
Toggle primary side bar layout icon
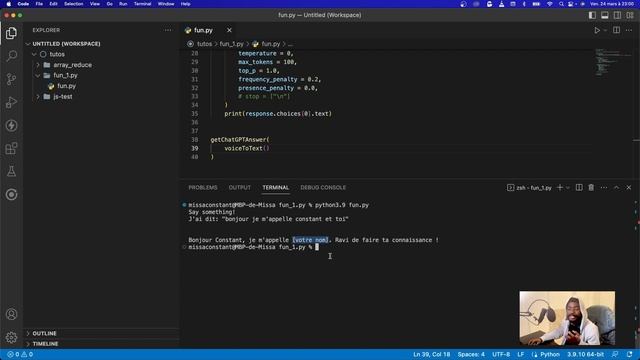tap(592, 15)
